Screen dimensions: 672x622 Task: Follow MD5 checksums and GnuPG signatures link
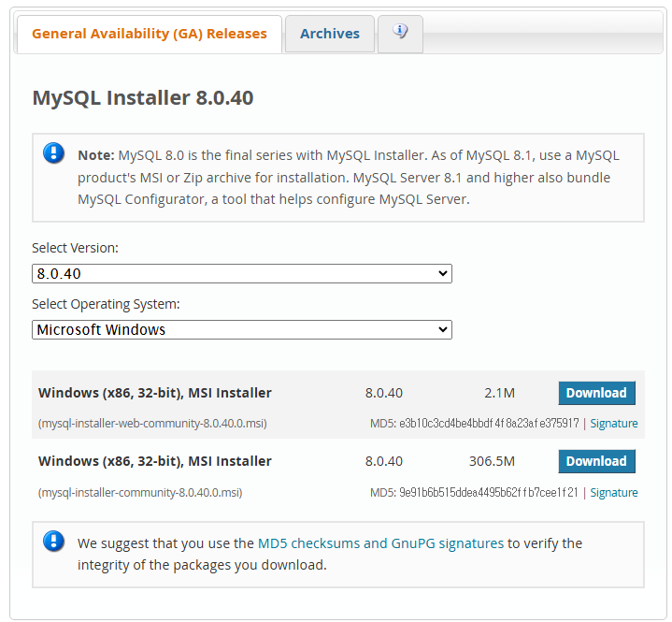(380, 543)
